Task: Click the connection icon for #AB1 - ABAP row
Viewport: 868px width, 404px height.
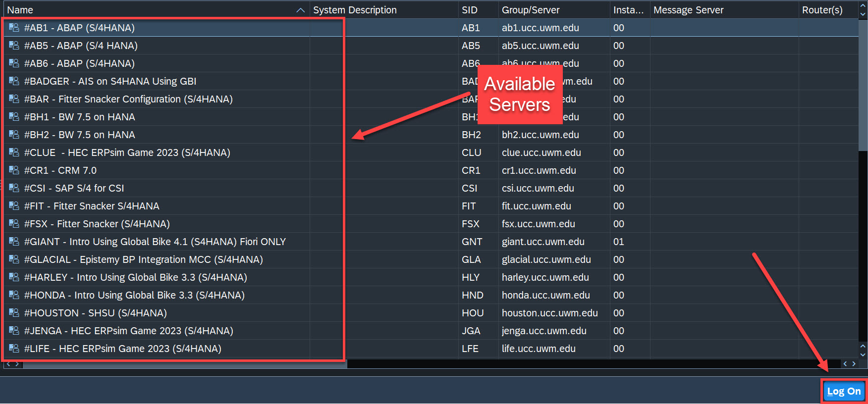Action: 14,28
